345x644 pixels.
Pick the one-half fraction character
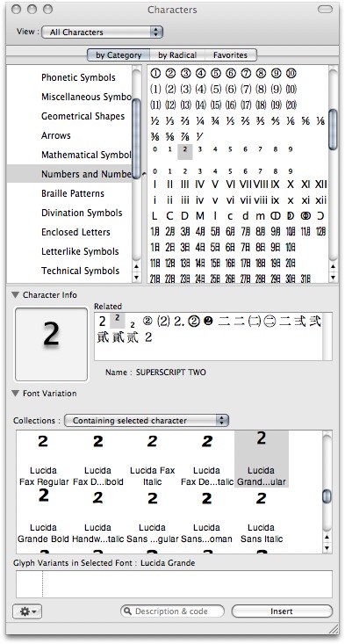[x=155, y=120]
